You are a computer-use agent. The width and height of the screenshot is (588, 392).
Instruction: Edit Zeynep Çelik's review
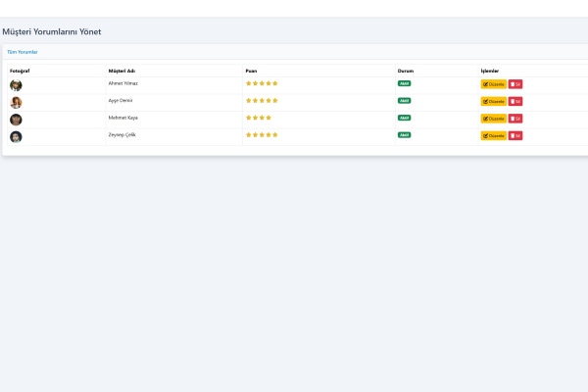click(493, 135)
